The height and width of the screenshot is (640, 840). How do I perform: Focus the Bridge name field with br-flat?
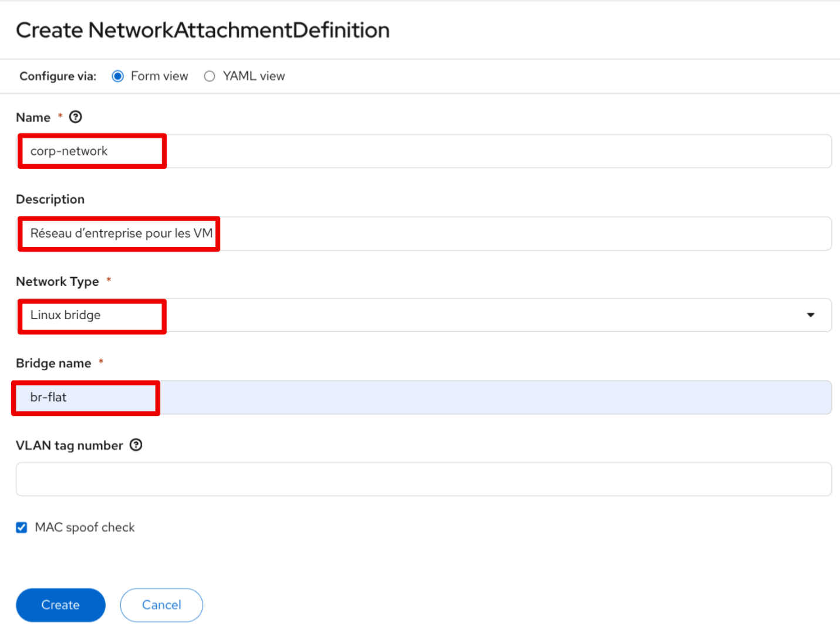point(423,397)
